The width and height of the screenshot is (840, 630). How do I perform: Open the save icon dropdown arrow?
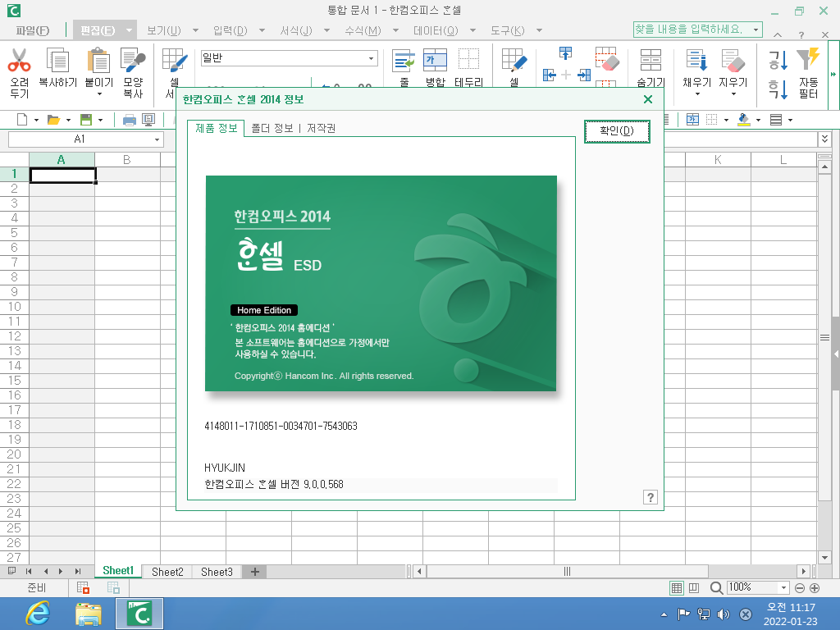tap(100, 120)
